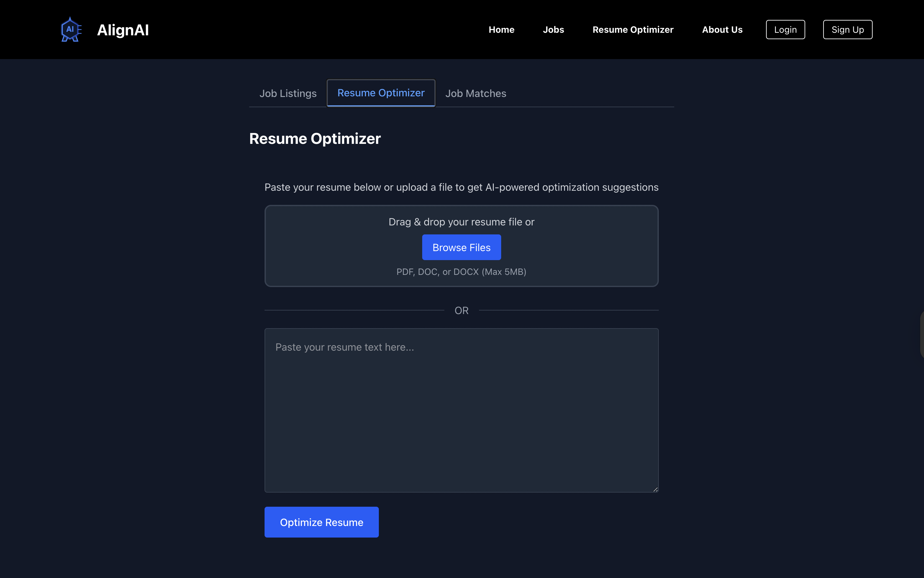Open Resume Optimizer in the top navbar

(x=632, y=30)
